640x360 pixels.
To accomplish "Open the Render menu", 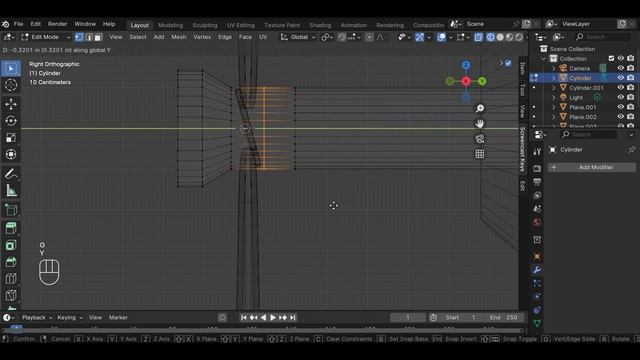I will pos(58,24).
